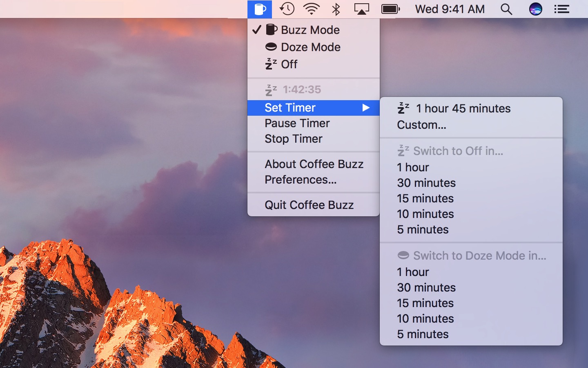Toggle the checked Buzz Mode option

(310, 30)
